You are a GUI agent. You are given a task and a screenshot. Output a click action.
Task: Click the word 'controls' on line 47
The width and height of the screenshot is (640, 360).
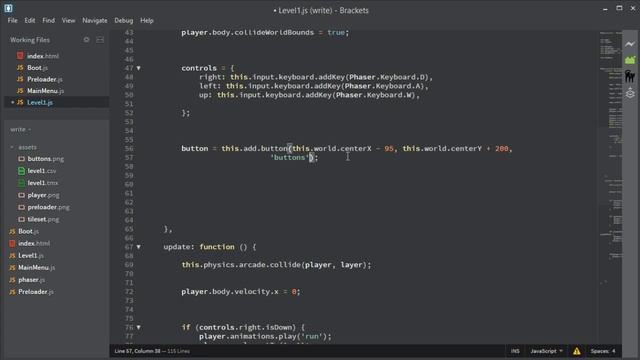[x=199, y=68]
